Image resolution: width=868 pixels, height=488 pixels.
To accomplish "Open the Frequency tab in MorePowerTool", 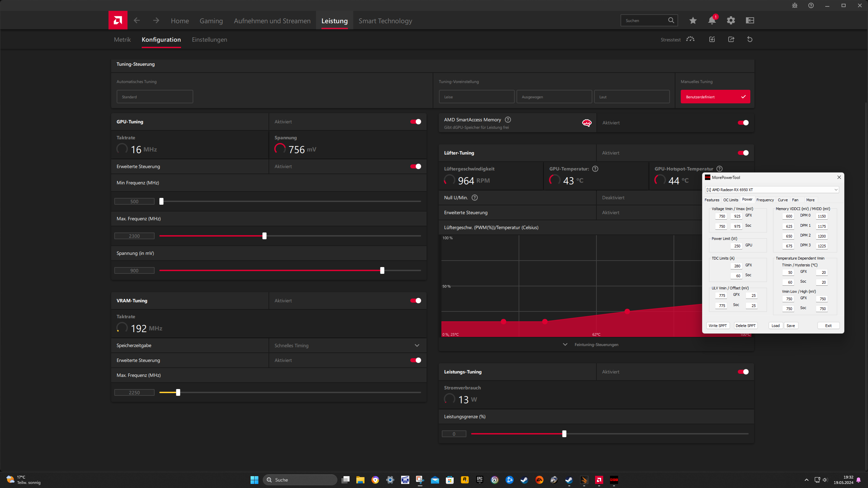I will [765, 200].
